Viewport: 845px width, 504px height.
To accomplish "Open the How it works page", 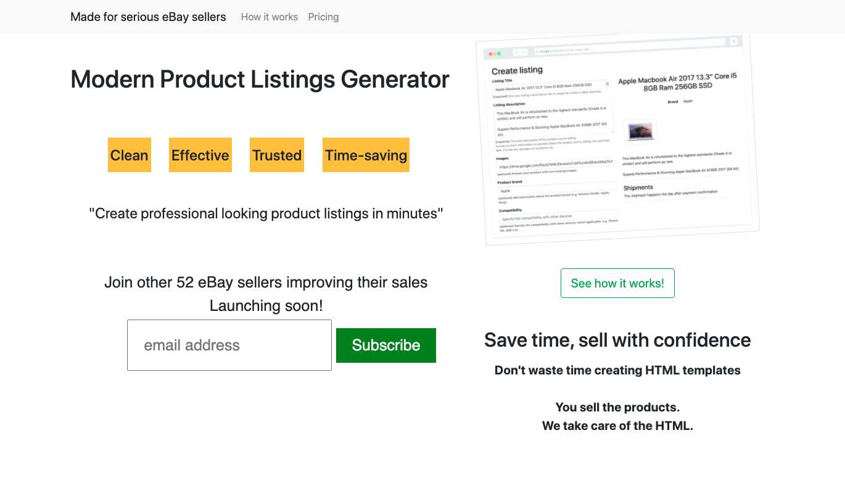I will [x=270, y=17].
